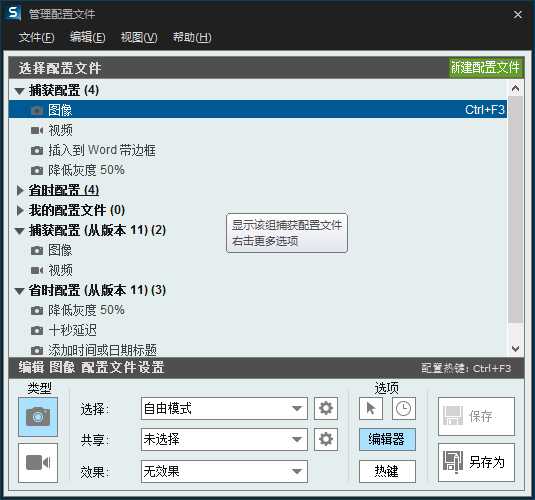Select the highlighted 图像 profile with Ctrl+F3
Screen dimensions: 535x500
(258, 110)
